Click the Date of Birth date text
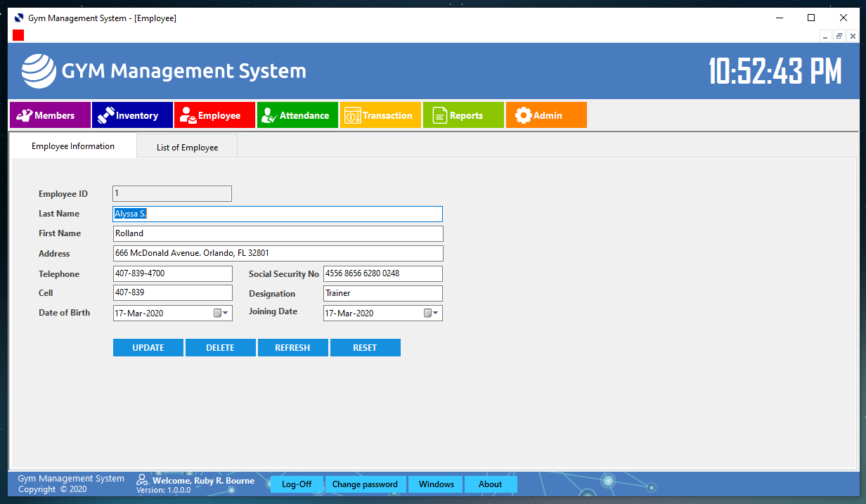866x504 pixels. point(139,314)
